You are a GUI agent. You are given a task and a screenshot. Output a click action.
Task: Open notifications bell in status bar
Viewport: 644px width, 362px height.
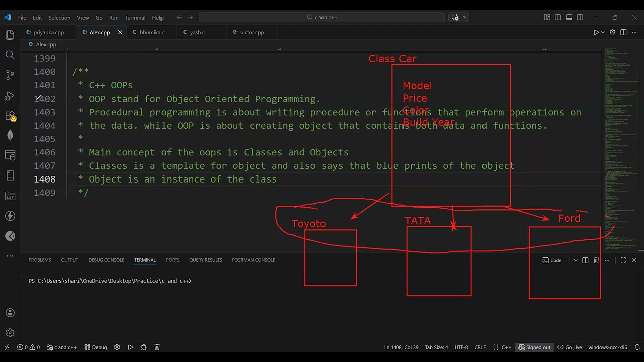(x=637, y=347)
